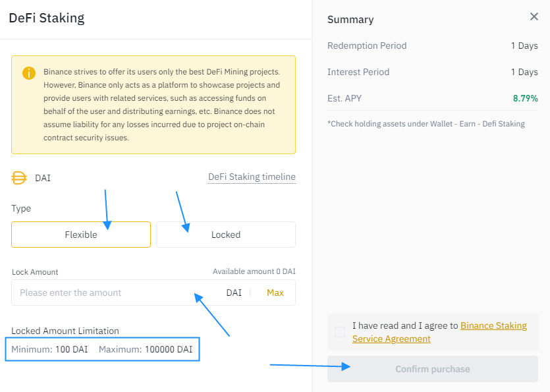
Task: Click the DAI coin icon
Action: pyautogui.click(x=20, y=178)
